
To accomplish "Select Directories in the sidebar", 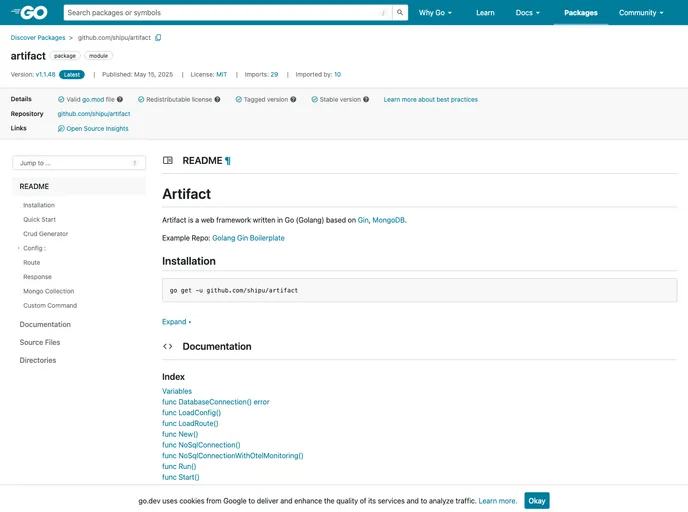I will tap(38, 360).
